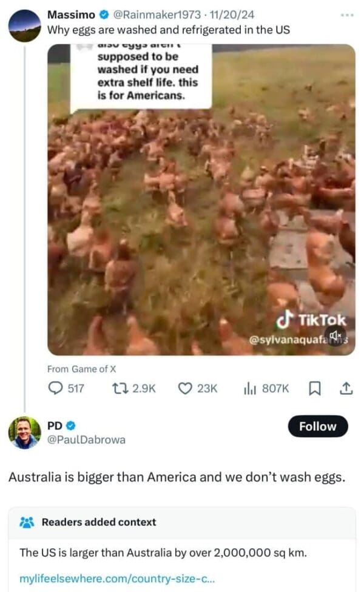Open Massimo's profile avatar

[x=24, y=26]
